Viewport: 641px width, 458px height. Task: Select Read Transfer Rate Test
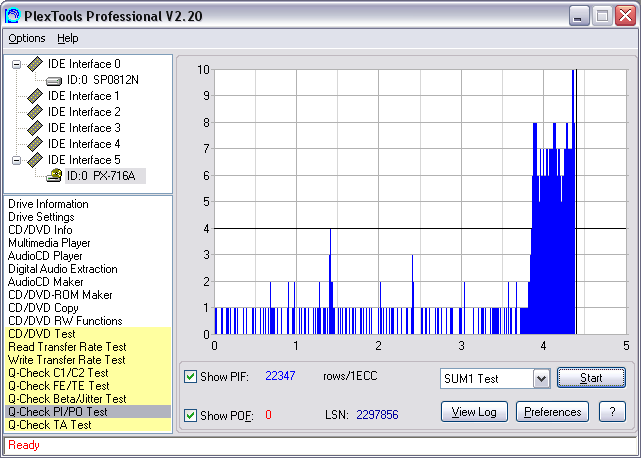(x=88, y=347)
